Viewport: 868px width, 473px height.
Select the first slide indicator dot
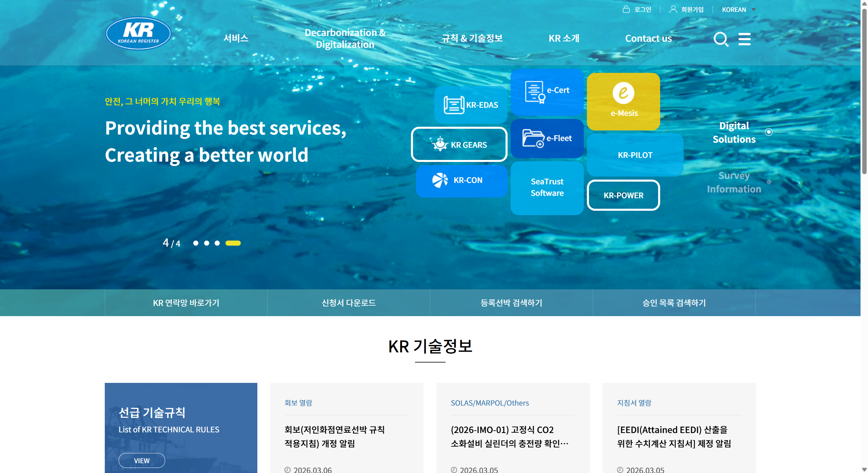[196, 243]
